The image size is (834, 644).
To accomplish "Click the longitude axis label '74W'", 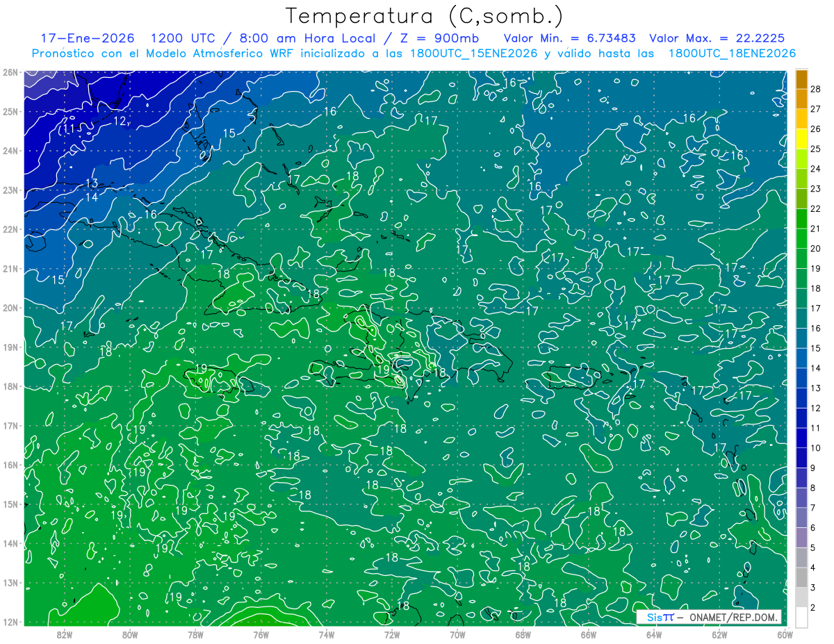I will tap(326, 635).
